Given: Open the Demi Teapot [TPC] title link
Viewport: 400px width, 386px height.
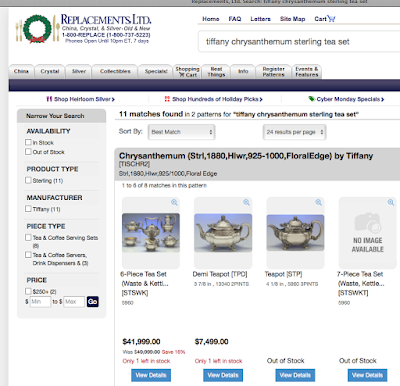Looking at the screenshot, I should point(220,274).
